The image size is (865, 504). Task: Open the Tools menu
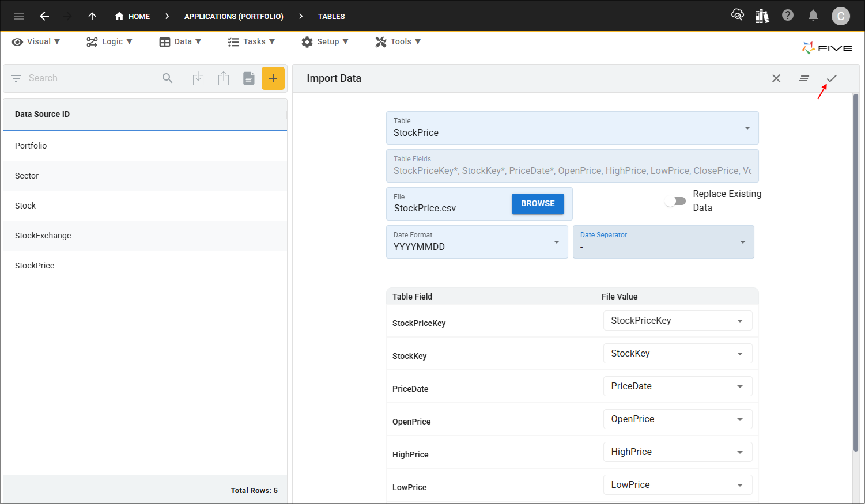pos(398,41)
